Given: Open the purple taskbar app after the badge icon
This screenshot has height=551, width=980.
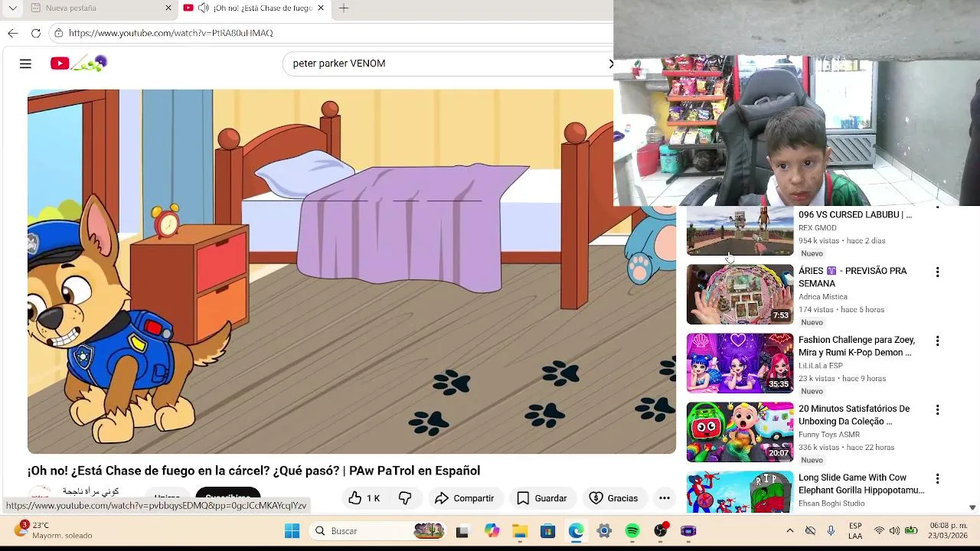Looking at the screenshot, I should 689,531.
